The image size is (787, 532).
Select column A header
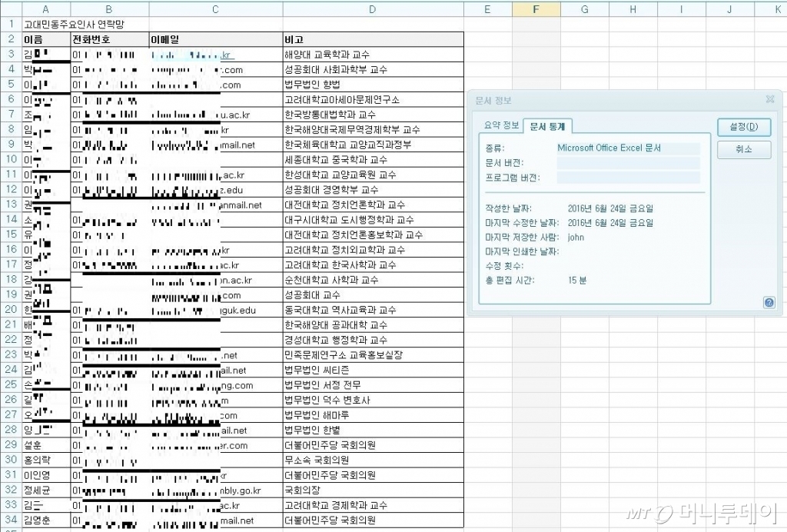coord(45,9)
